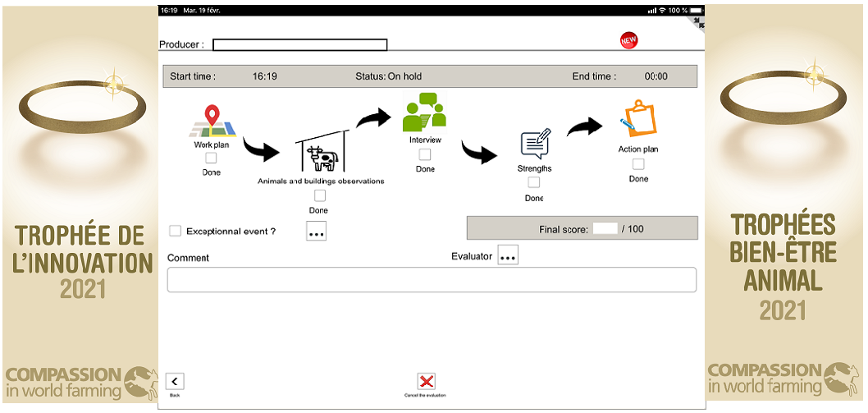
Task: Open the Evaluator ellipsis button
Action: click(508, 255)
